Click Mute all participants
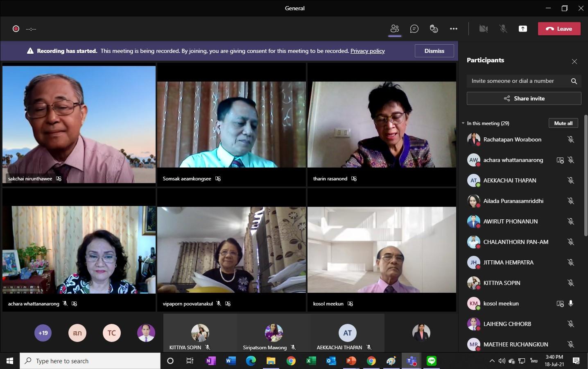This screenshot has width=588, height=369. click(563, 123)
